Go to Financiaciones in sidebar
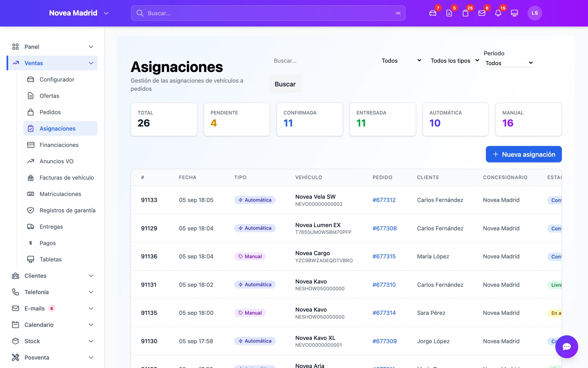This screenshot has height=368, width=588. coord(60,145)
